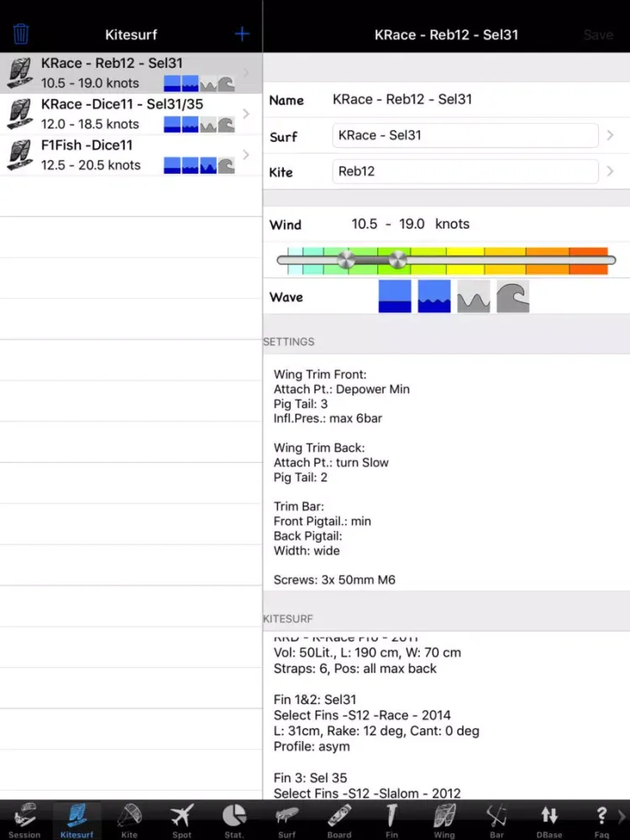
Task: Open Surf selection chevron
Action: click(x=610, y=135)
